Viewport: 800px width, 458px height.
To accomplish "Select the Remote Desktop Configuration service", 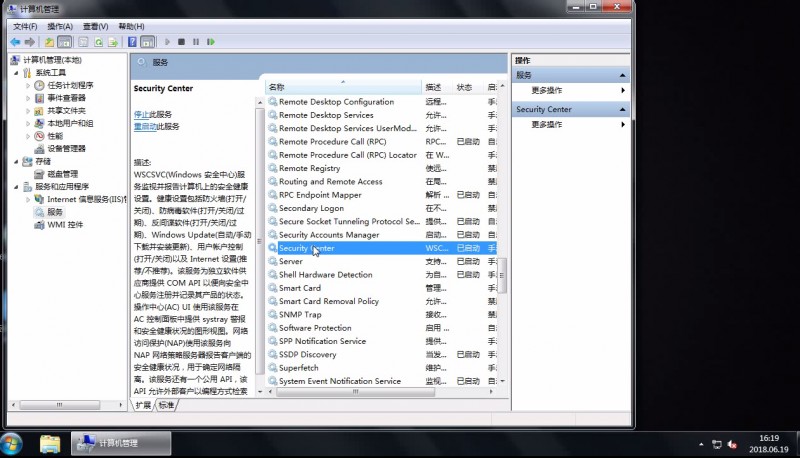I will (x=382, y=102).
